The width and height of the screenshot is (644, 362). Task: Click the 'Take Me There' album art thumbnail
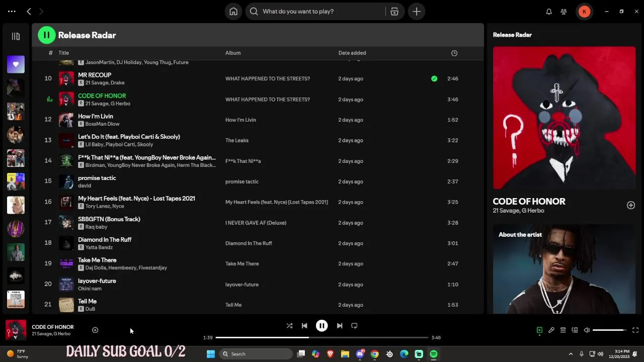click(x=66, y=263)
